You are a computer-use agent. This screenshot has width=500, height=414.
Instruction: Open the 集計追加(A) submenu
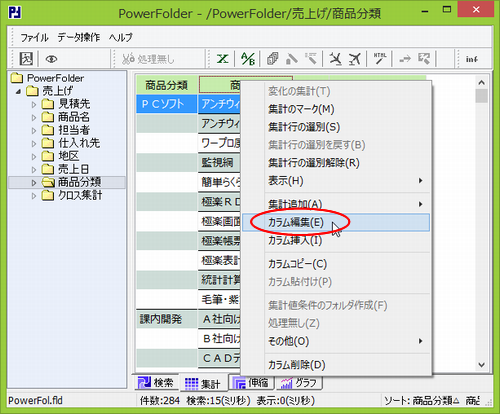(336, 204)
